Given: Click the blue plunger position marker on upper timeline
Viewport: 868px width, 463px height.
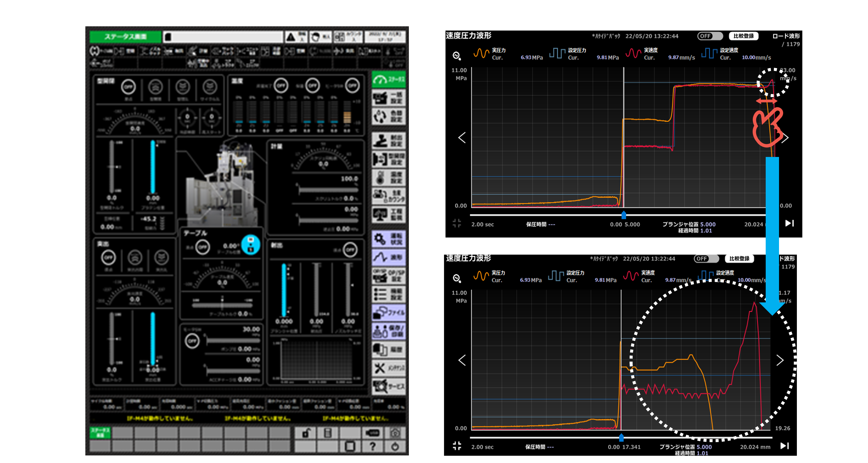Looking at the screenshot, I should pos(624,215).
